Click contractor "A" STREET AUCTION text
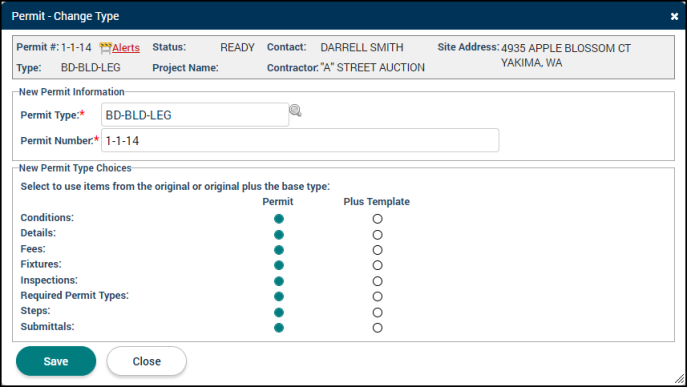The image size is (687, 387). pos(372,67)
